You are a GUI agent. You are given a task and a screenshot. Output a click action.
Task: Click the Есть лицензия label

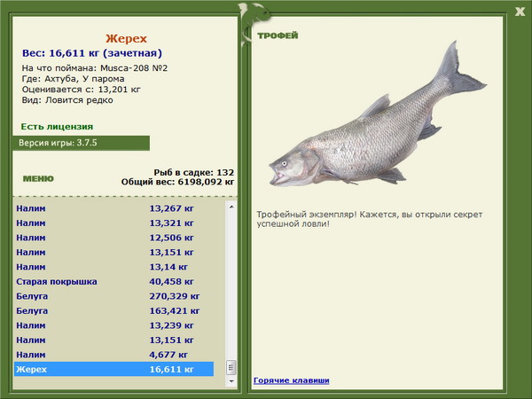[57, 127]
